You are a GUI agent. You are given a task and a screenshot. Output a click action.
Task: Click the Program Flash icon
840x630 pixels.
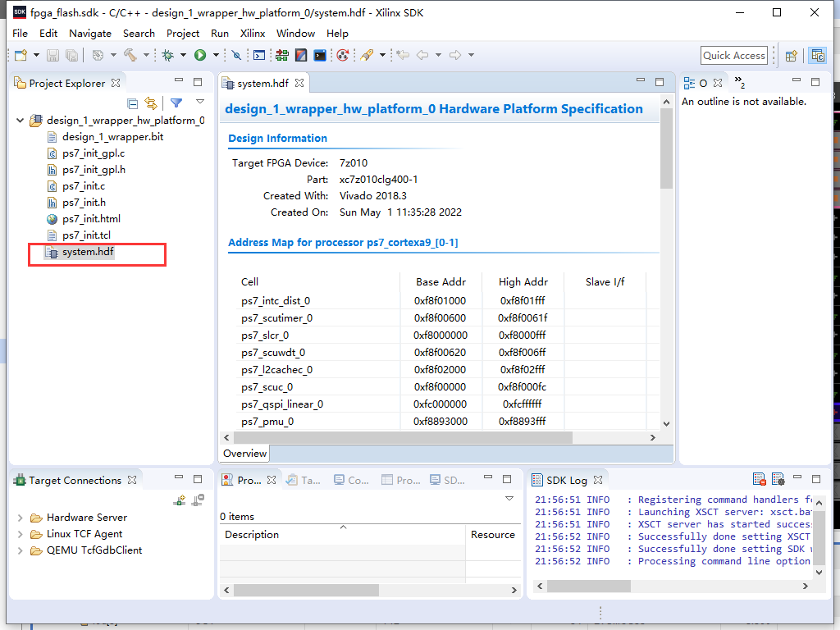click(320, 55)
